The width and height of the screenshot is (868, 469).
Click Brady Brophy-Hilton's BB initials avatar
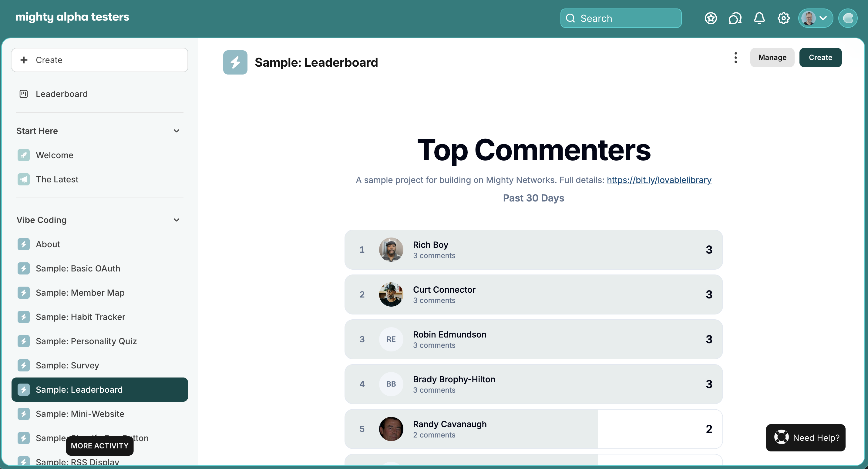[391, 384]
